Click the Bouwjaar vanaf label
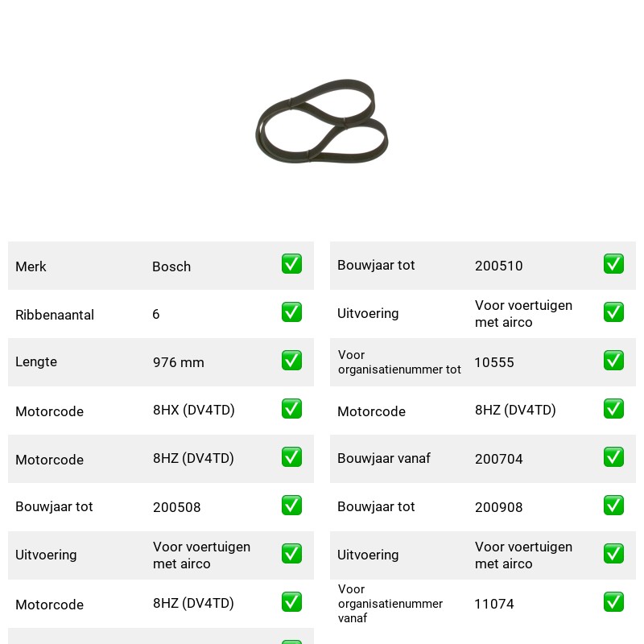The image size is (644, 644). pyautogui.click(x=384, y=458)
